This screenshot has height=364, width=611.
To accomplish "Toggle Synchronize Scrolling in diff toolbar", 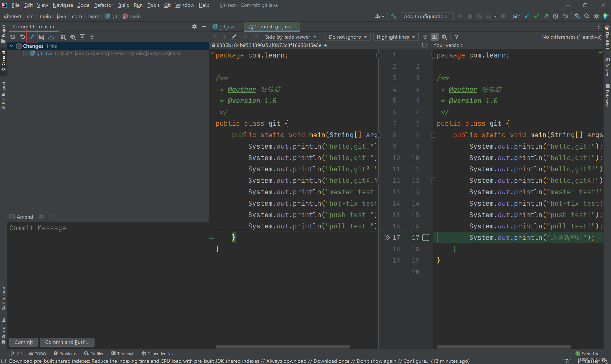I will click(x=434, y=37).
